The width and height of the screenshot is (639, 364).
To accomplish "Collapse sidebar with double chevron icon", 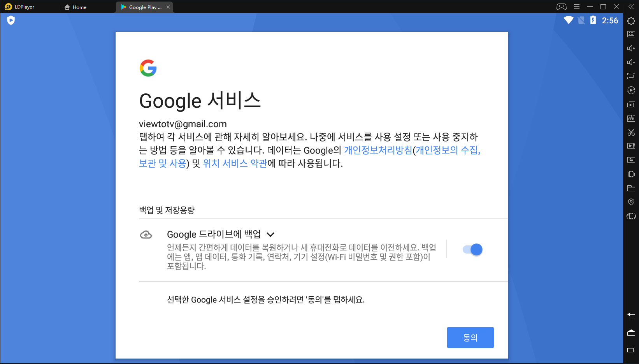I will tap(631, 7).
